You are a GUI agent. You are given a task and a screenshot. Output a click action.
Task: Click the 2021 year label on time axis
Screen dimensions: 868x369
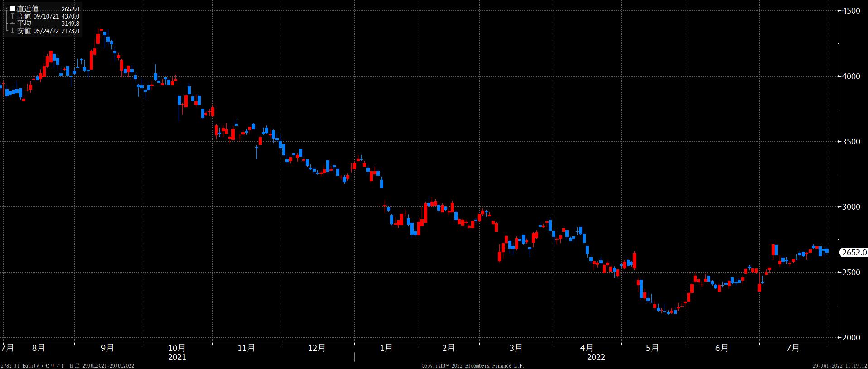click(177, 357)
